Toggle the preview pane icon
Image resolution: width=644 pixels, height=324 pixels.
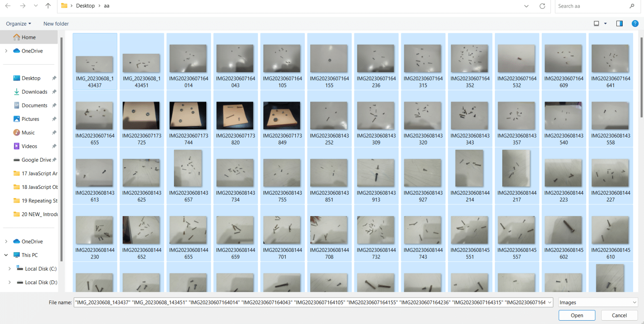pyautogui.click(x=619, y=24)
